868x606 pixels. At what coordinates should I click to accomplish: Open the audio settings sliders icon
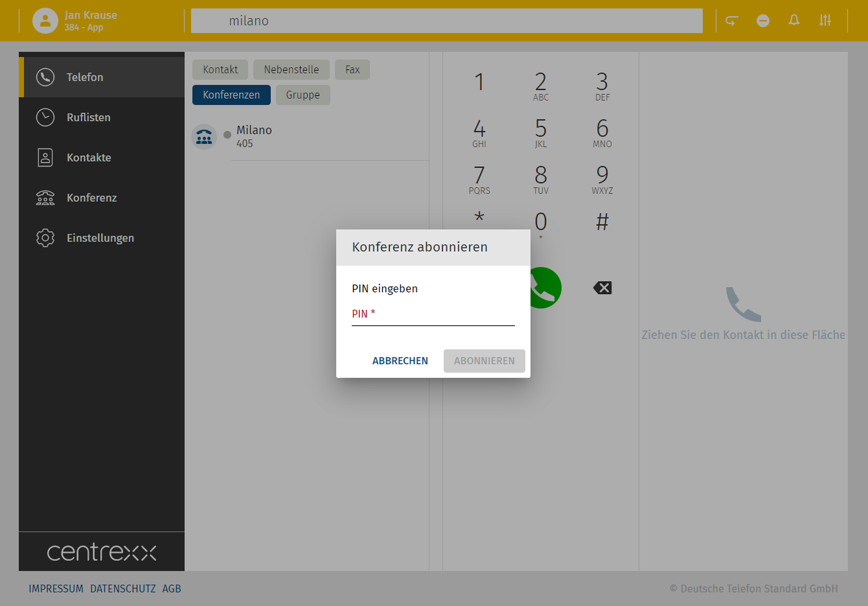pyautogui.click(x=825, y=20)
